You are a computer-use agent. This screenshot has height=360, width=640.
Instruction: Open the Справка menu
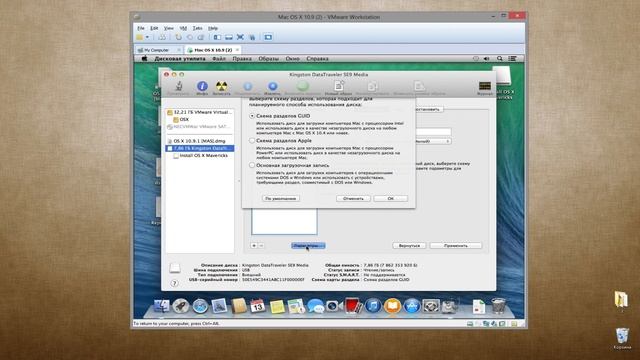(x=317, y=59)
